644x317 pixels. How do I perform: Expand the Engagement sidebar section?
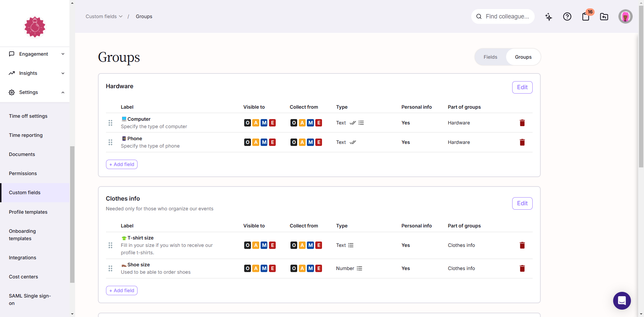click(x=63, y=54)
